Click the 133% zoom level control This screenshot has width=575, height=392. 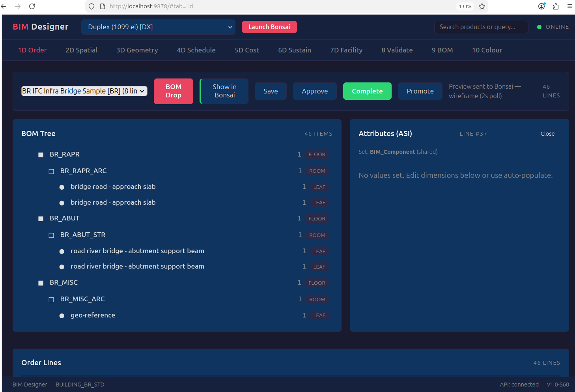pyautogui.click(x=465, y=6)
